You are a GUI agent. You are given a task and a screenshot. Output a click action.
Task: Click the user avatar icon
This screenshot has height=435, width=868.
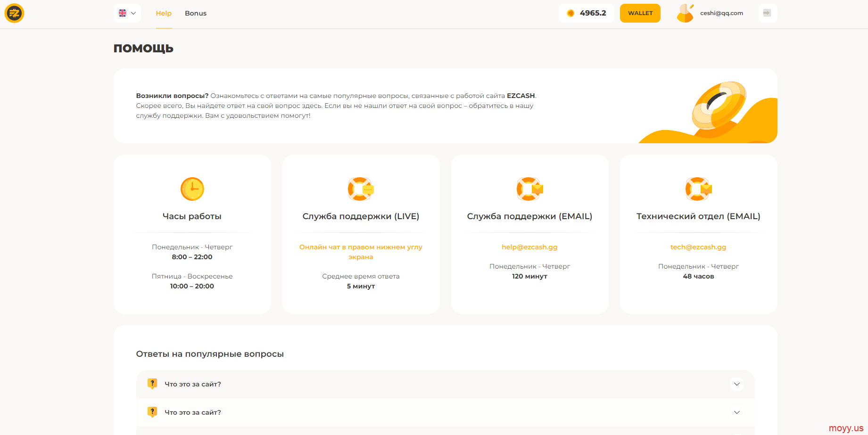pos(685,13)
